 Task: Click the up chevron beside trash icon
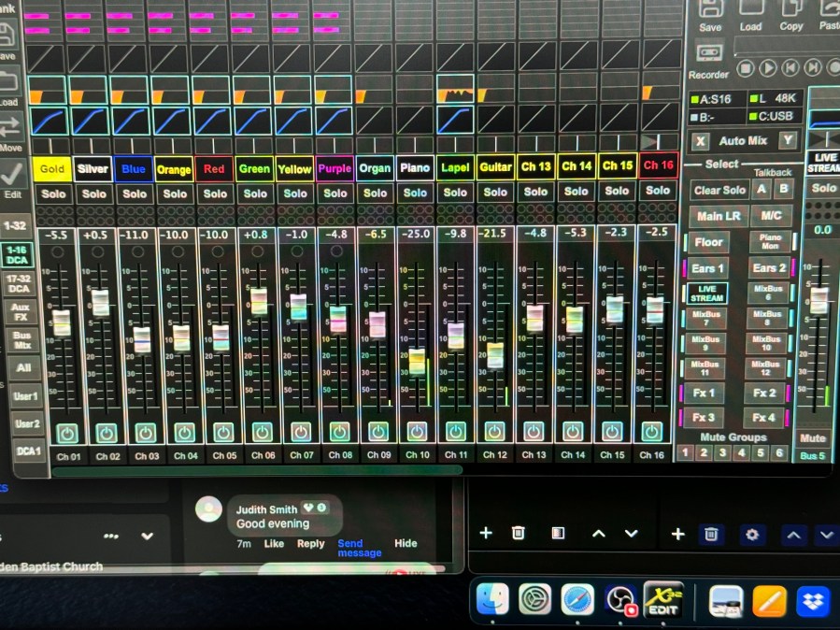(598, 533)
